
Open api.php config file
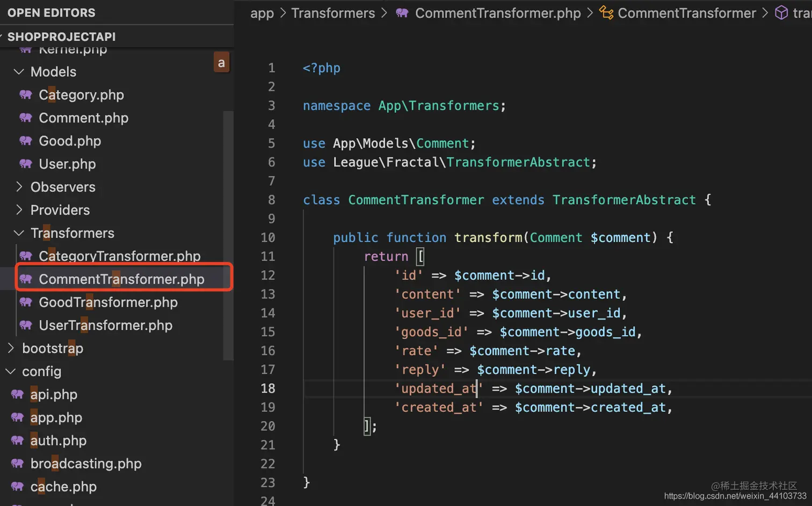(x=54, y=395)
